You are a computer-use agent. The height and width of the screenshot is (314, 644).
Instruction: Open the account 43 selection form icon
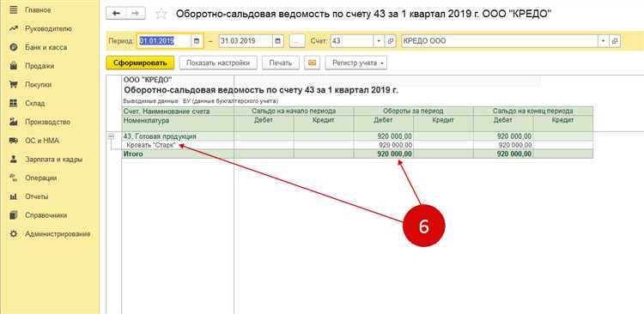click(391, 41)
